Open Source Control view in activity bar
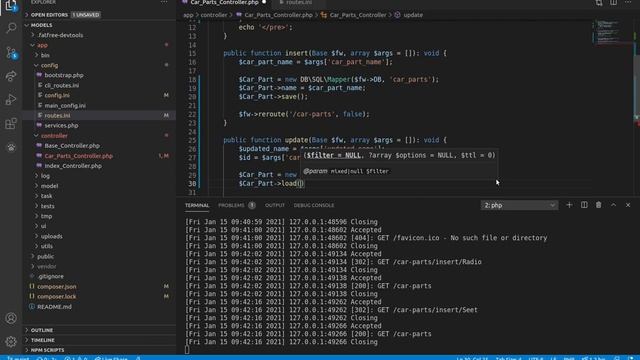The width and height of the screenshot is (640, 360). click(x=11, y=52)
